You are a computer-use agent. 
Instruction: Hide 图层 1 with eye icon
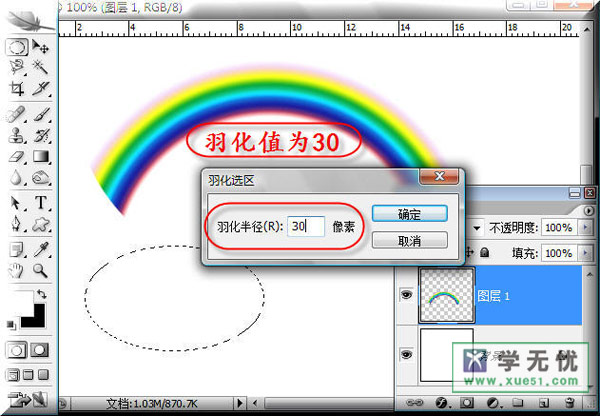pyautogui.click(x=406, y=295)
